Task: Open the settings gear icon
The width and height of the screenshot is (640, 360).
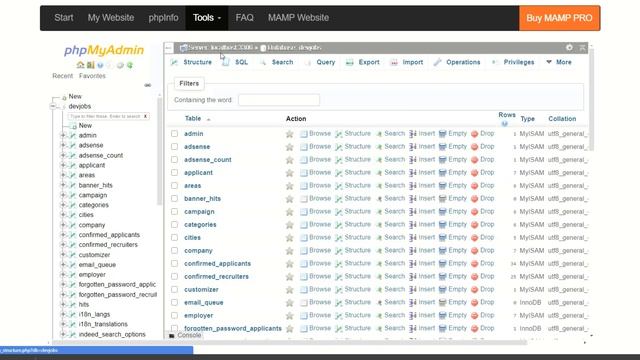Action: click(x=569, y=47)
